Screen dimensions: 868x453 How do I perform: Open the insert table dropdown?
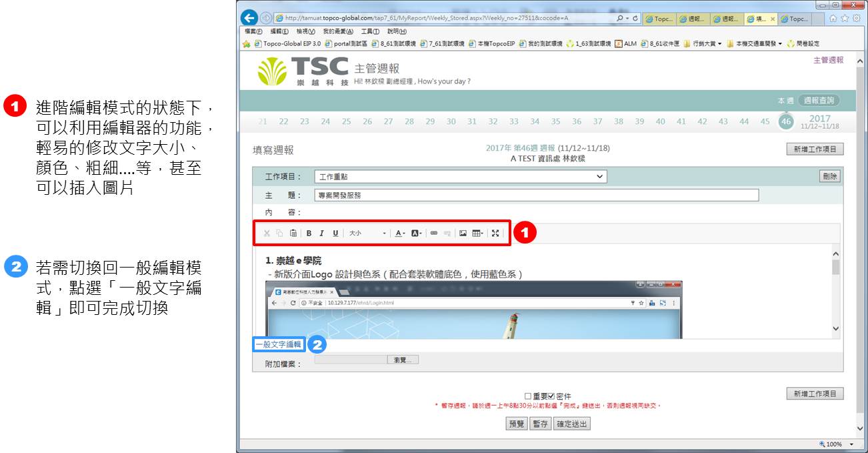(478, 234)
